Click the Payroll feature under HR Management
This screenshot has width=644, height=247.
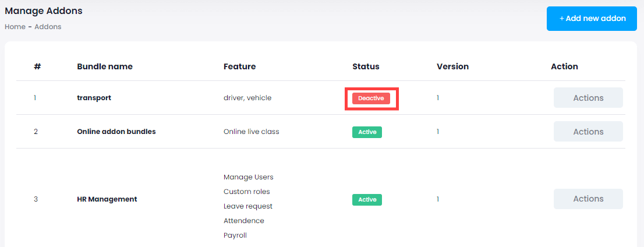pos(235,235)
